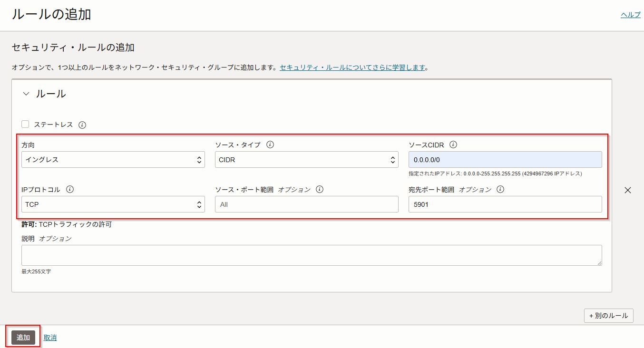This screenshot has width=644, height=348.
Task: Click info icon beside ソースCIDR label
Action: [453, 145]
